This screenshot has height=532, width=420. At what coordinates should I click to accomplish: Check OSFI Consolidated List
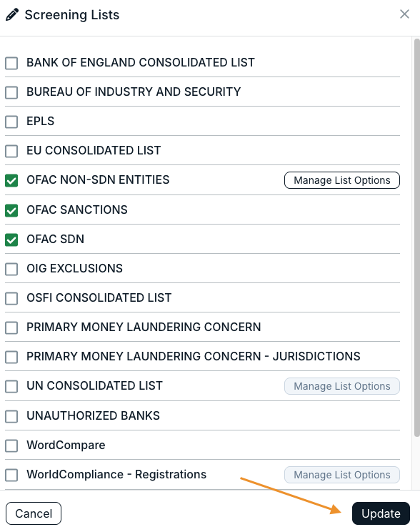pyautogui.click(x=11, y=298)
